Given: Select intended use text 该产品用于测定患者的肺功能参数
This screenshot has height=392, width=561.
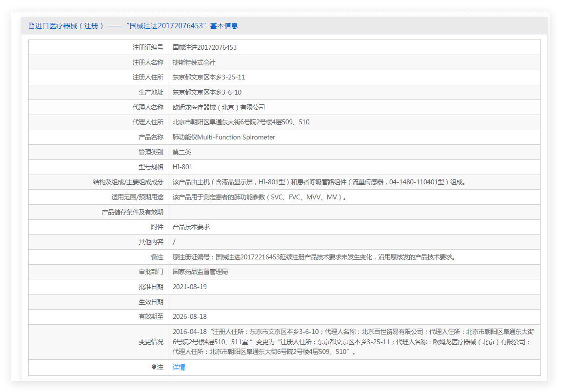Looking at the screenshot, I should pyautogui.click(x=260, y=197).
